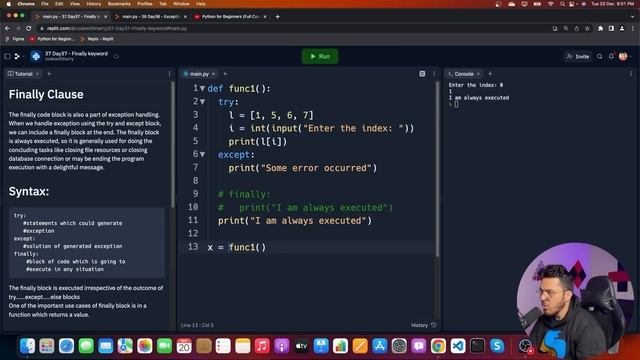Open the Replit notifications bell
Screen dimensions: 640x360
click(x=611, y=56)
